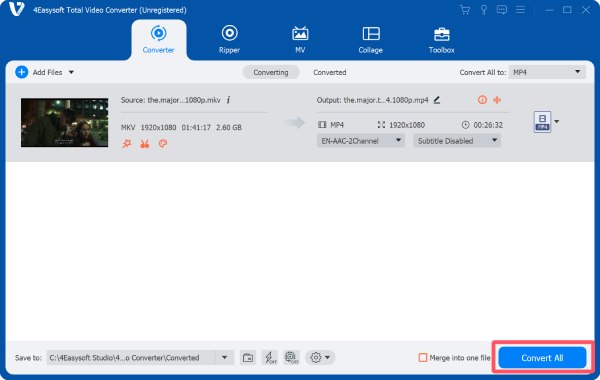
Task: Click the 4Easysoft logo icon
Action: (16, 9)
